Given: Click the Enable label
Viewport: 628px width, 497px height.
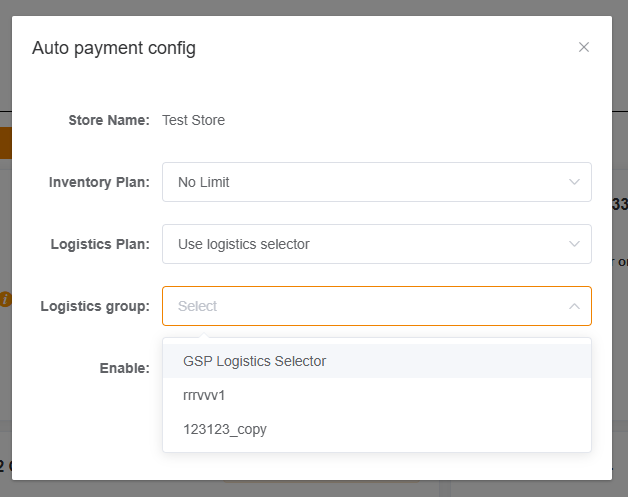Looking at the screenshot, I should tap(124, 368).
